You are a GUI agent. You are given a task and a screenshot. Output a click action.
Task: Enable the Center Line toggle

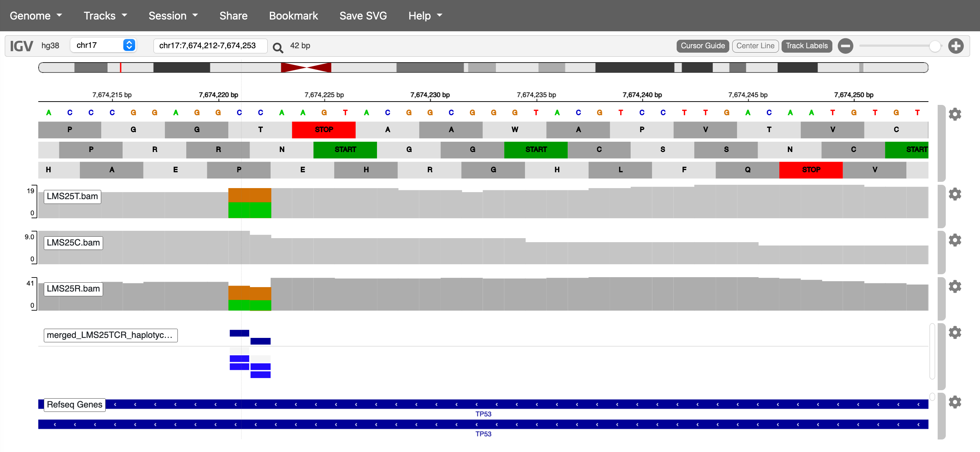tap(755, 46)
